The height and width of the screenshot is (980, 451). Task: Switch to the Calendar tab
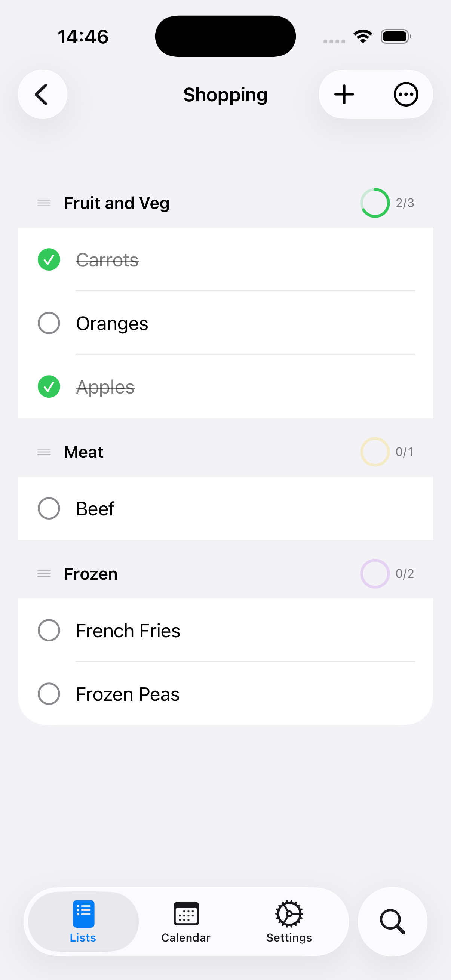coord(186,921)
